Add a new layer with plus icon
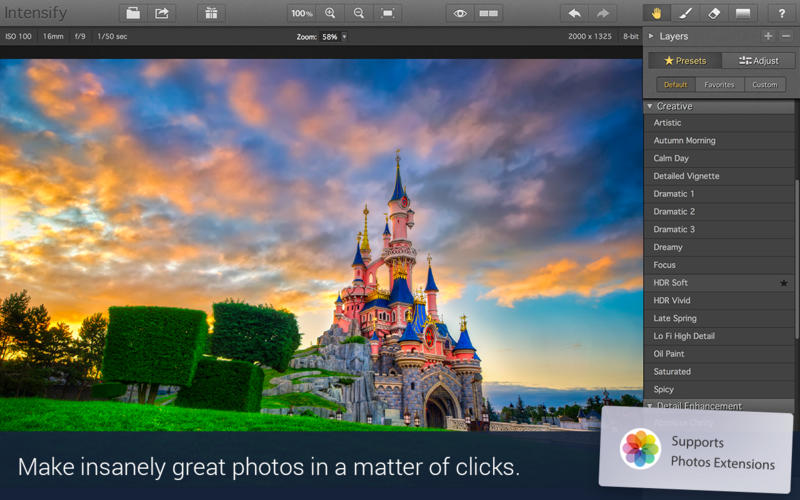Viewport: 800px width, 500px height. tap(768, 36)
